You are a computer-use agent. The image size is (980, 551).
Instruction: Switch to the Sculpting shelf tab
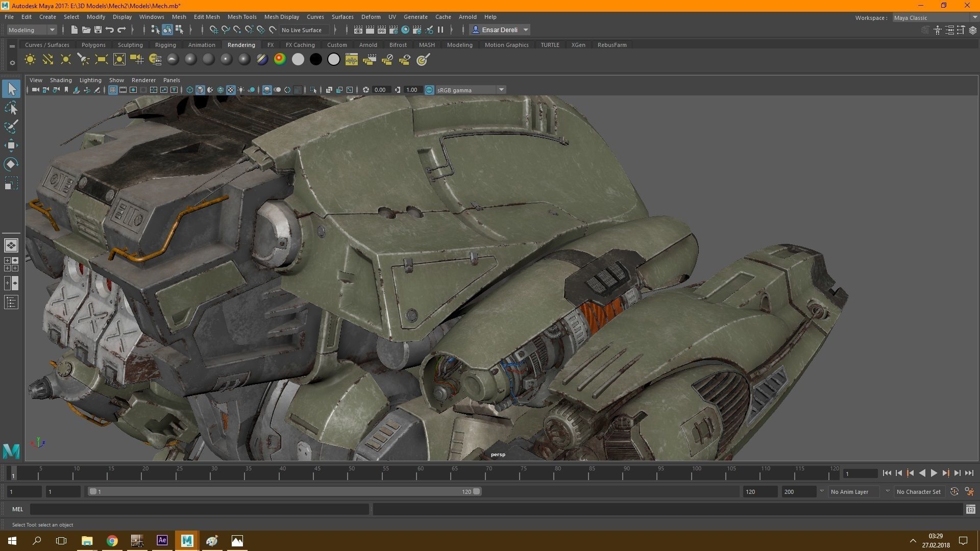[130, 45]
